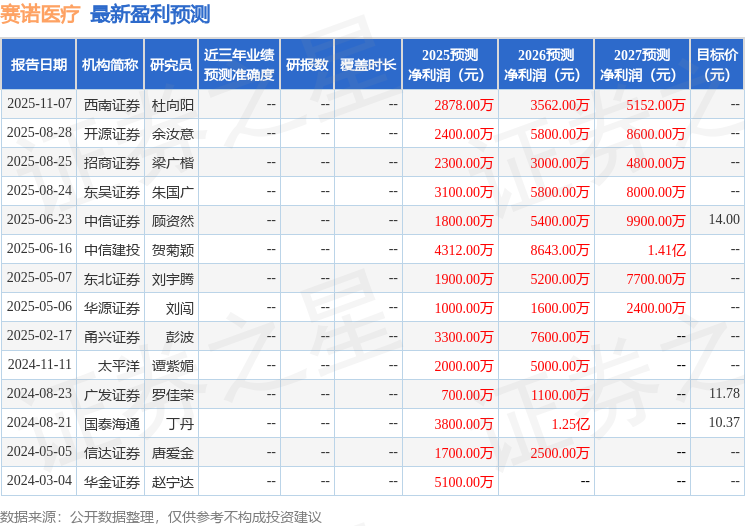The image size is (745, 526).
Task: Click the 研报数 column header
Action: 307,64
